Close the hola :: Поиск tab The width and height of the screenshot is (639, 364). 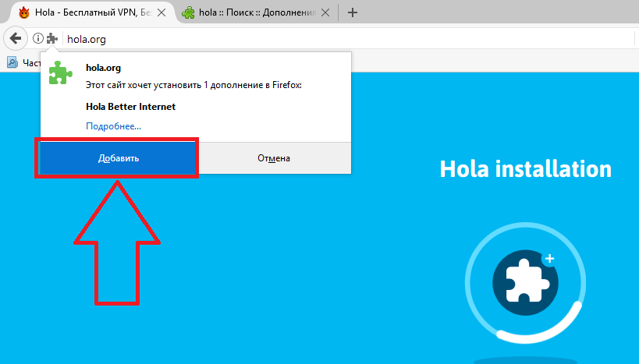325,12
